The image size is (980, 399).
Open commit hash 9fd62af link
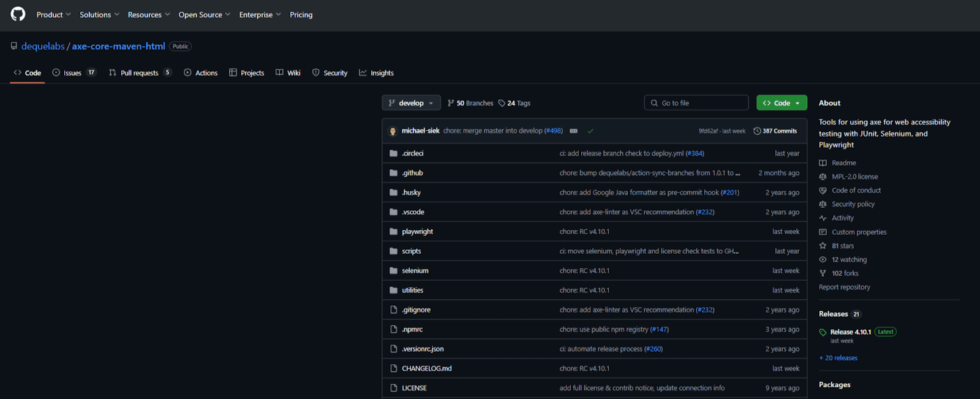point(708,131)
